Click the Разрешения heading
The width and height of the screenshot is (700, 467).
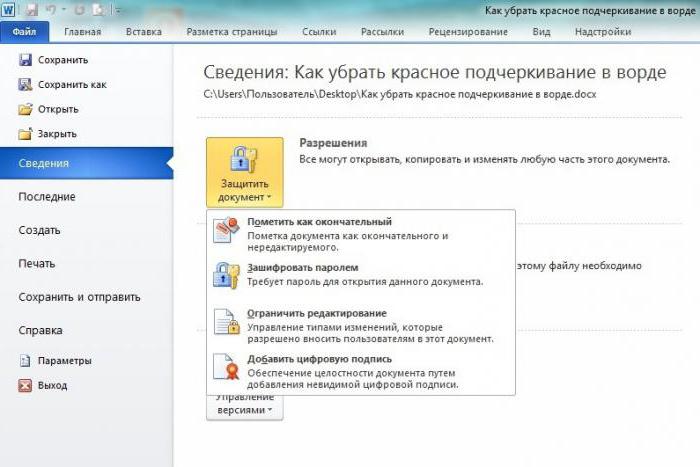coord(333,143)
